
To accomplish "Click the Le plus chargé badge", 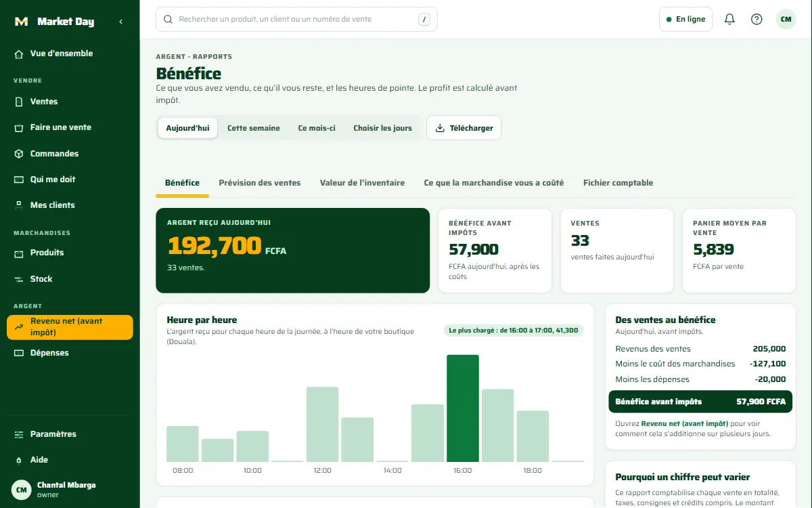I will click(x=514, y=331).
